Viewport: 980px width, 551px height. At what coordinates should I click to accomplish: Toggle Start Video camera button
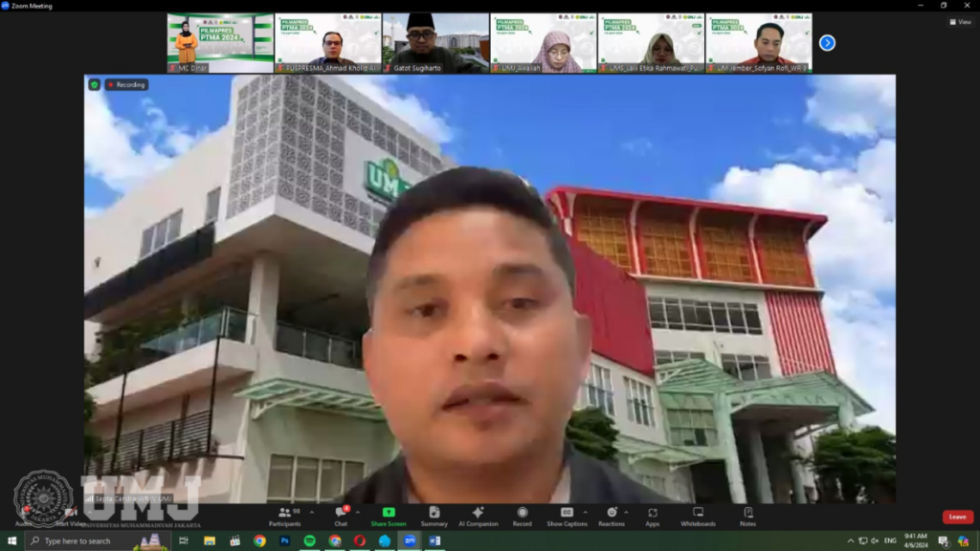[x=69, y=517]
